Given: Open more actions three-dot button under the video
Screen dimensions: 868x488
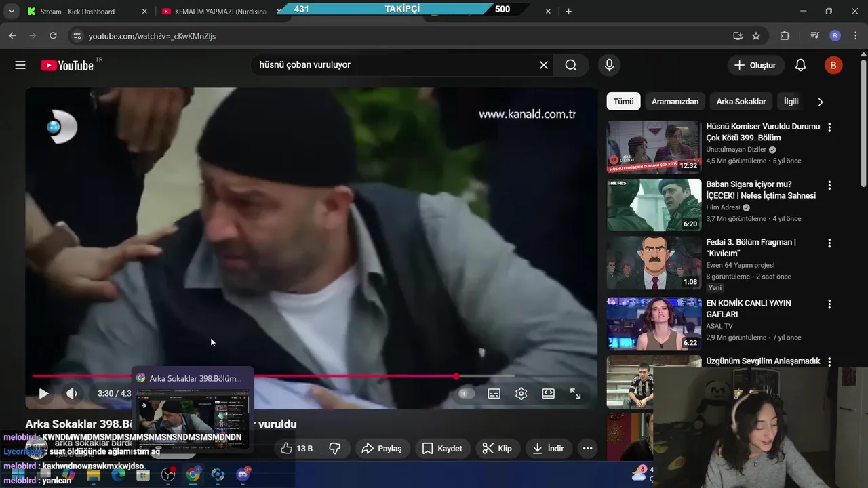Looking at the screenshot, I should [x=587, y=449].
